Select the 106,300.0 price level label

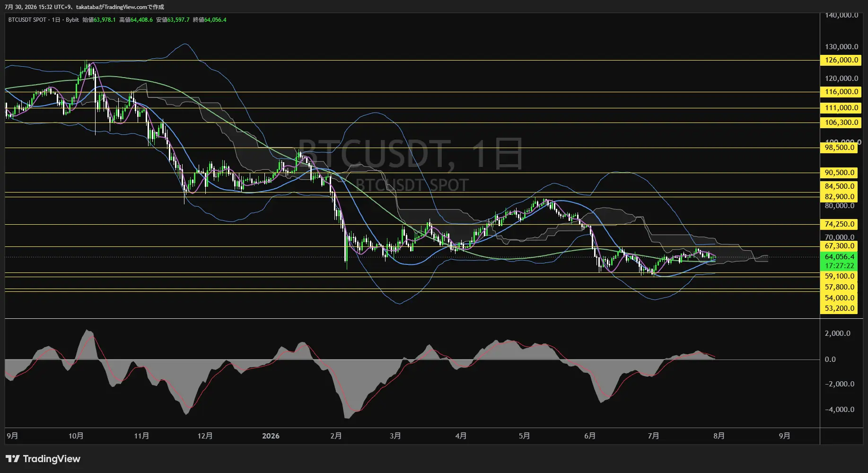coord(841,123)
